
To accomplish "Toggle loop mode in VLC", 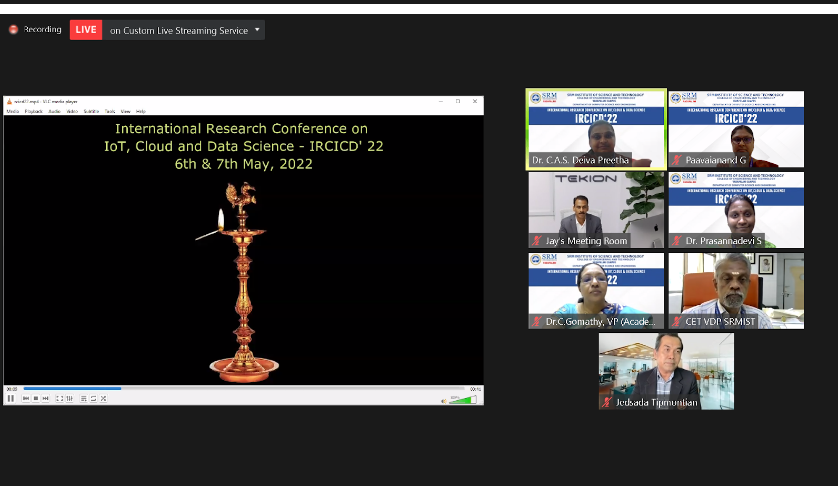I will coord(93,398).
